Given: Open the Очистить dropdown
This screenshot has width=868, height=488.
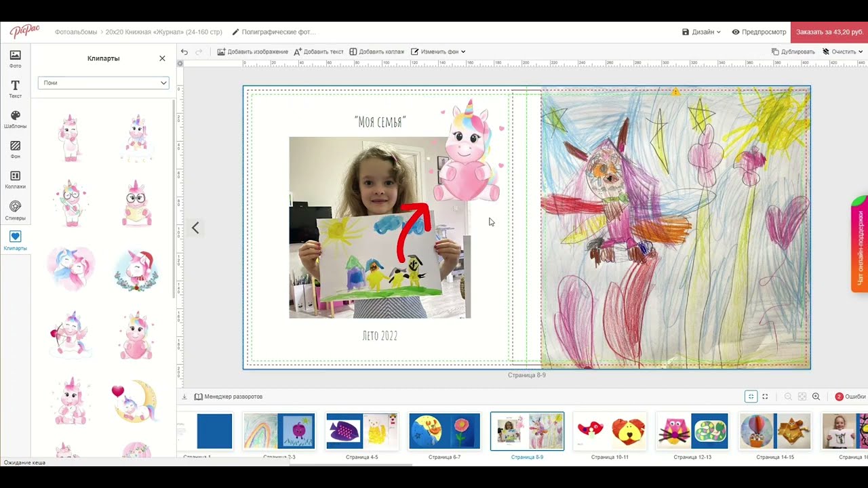Looking at the screenshot, I should click(x=843, y=52).
